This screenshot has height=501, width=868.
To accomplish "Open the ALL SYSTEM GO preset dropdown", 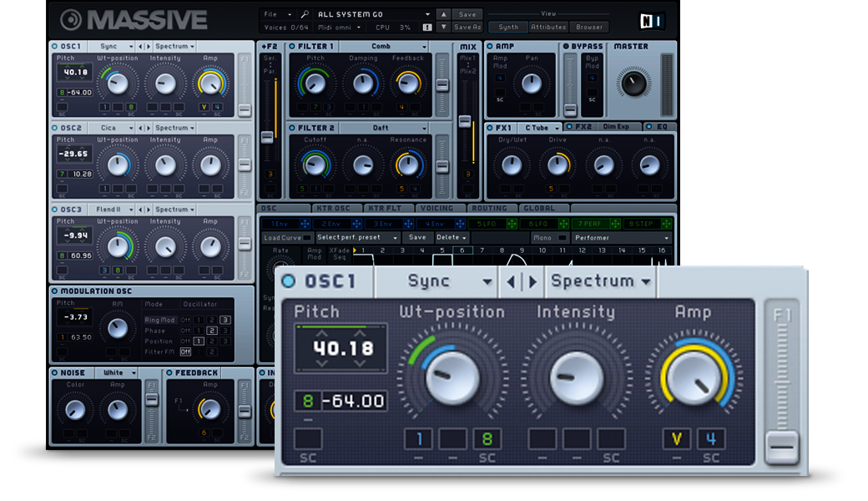I will (373, 14).
